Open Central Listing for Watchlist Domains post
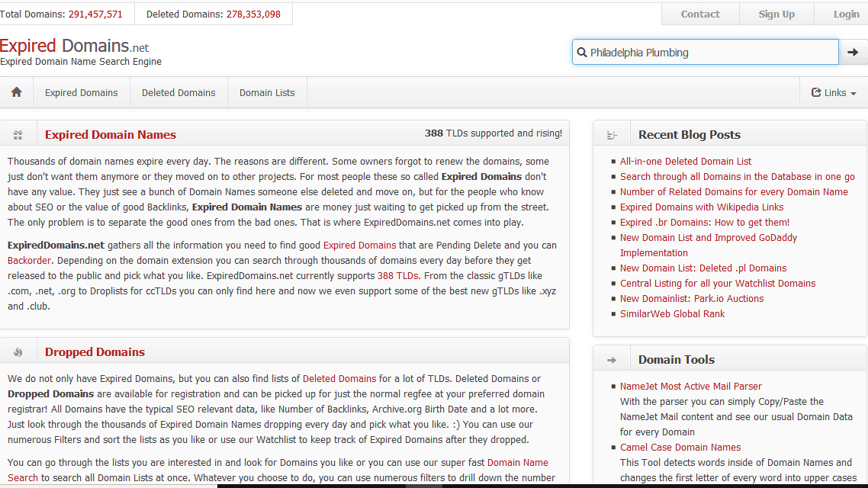The image size is (868, 488). 718,284
